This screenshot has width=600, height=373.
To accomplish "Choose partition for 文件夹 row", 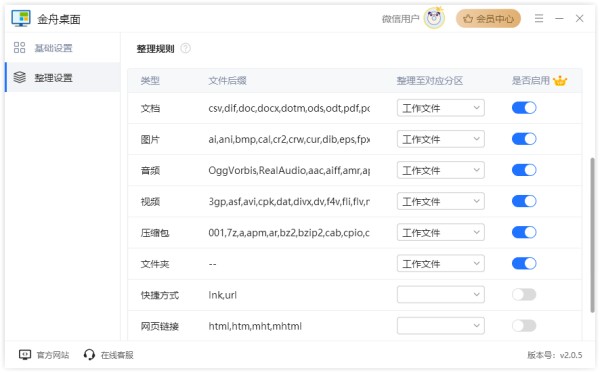I will coord(440,264).
